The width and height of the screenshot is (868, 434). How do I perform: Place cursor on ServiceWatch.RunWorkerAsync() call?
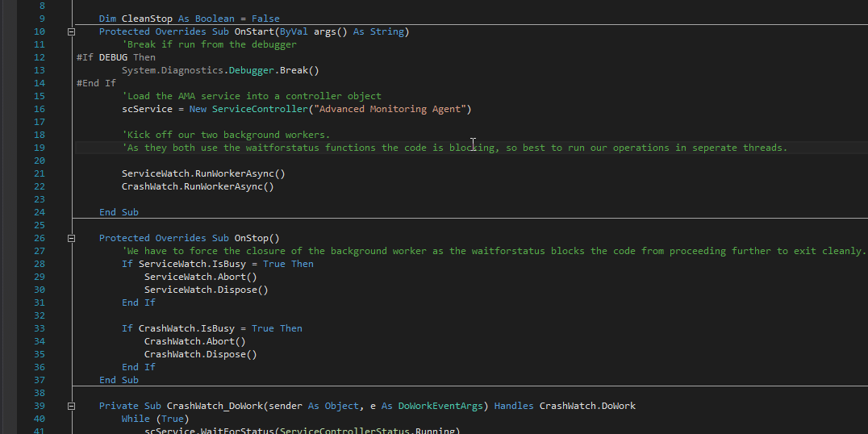[203, 173]
